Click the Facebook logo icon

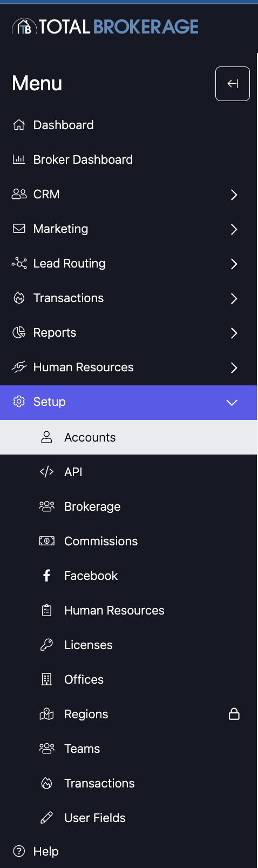click(47, 576)
